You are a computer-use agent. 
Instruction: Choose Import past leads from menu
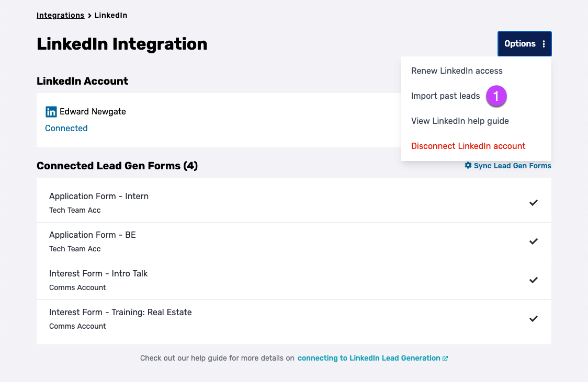coord(446,96)
